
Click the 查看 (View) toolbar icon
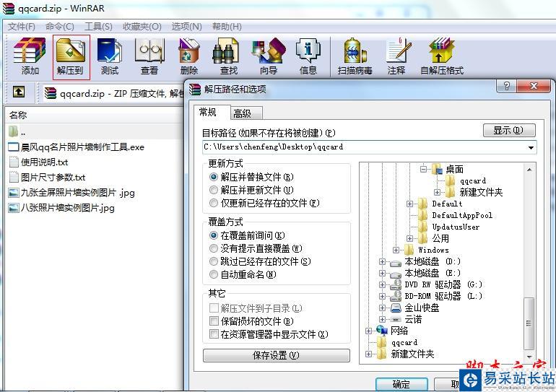tap(149, 57)
